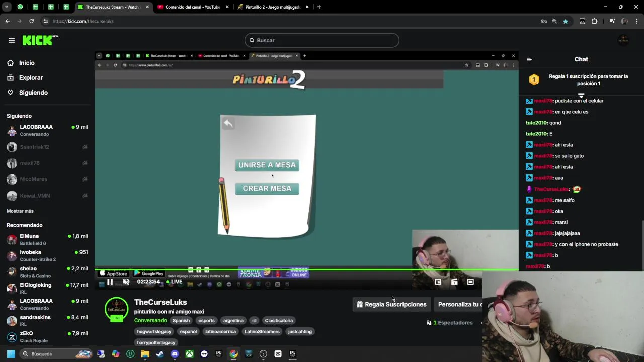Open Ssantrisk12 offline channel
This screenshot has width=644, height=362.
pyautogui.click(x=47, y=147)
